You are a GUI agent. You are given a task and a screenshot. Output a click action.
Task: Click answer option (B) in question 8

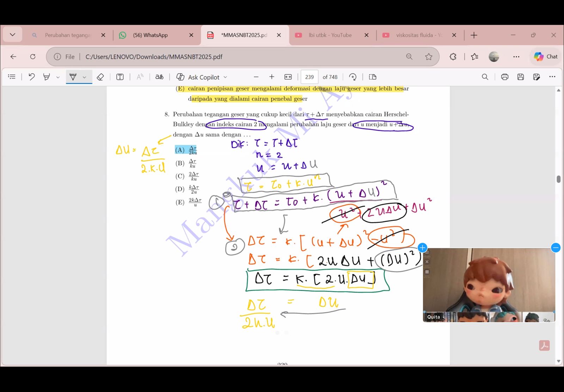point(186,163)
